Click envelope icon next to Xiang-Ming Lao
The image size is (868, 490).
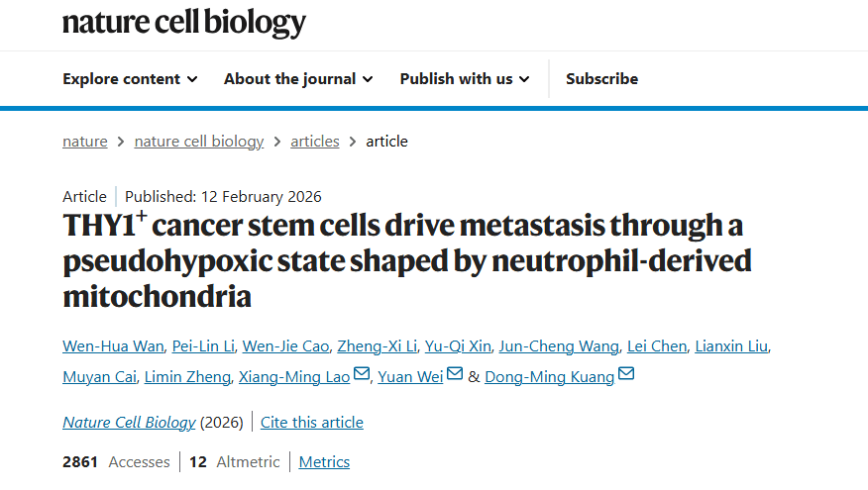[362, 375]
